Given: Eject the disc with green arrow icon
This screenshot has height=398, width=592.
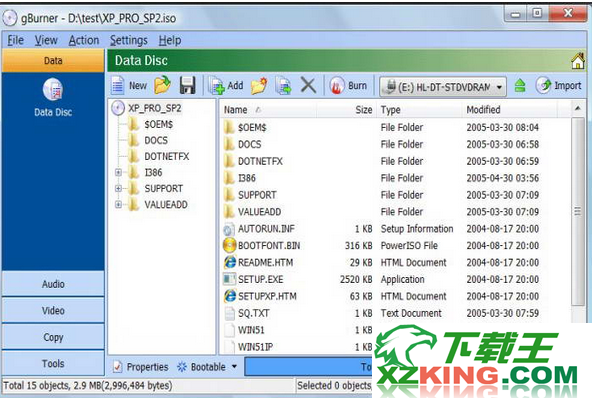Looking at the screenshot, I should point(520,86).
